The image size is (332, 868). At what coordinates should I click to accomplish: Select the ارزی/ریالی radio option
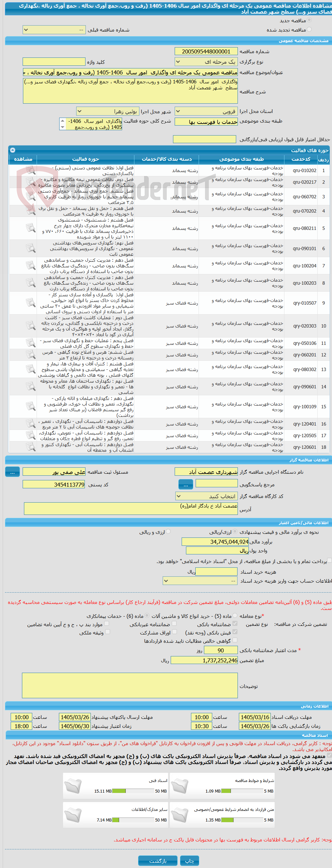click(x=235, y=531)
